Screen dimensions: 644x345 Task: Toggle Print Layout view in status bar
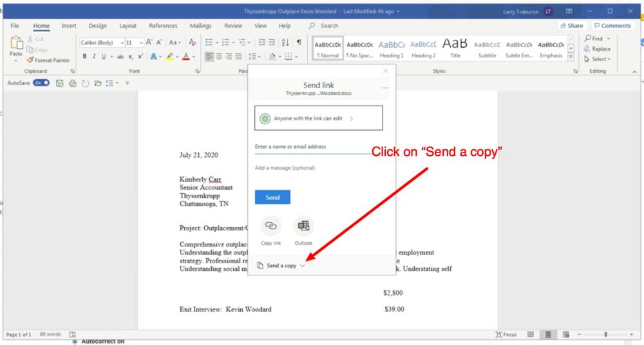coord(548,334)
